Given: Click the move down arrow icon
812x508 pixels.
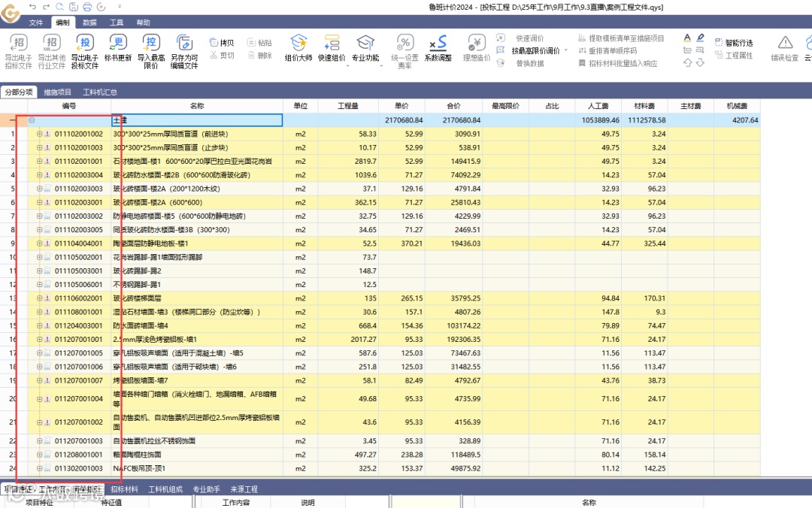Looking at the screenshot, I should pos(700,62).
